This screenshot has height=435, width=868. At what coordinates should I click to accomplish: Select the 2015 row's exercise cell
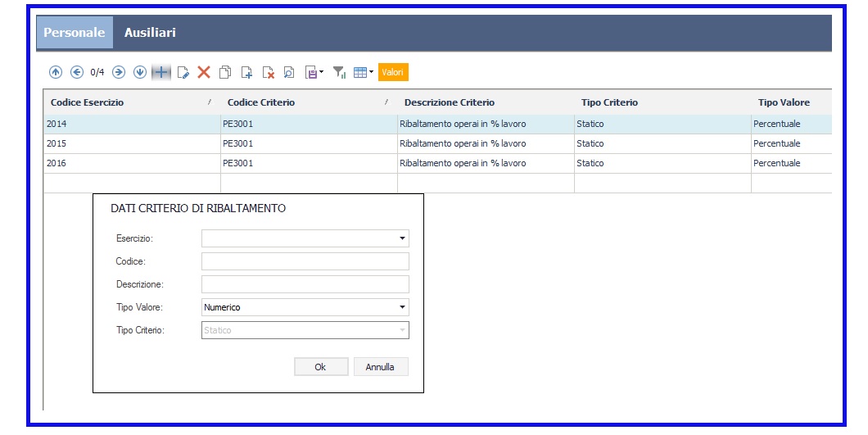pyautogui.click(x=132, y=143)
